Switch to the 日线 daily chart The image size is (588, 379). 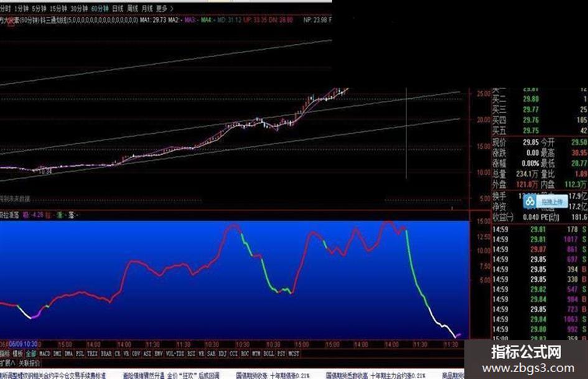point(118,8)
